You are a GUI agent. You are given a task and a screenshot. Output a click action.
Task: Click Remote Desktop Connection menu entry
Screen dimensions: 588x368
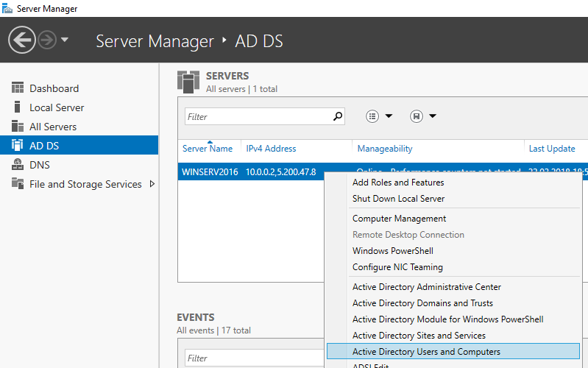pos(408,235)
